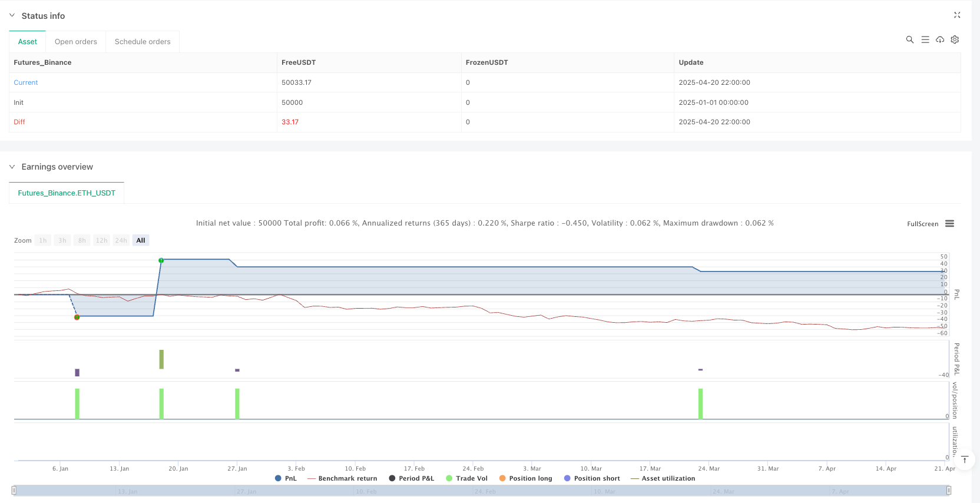Toggle PnL series in chart legend

click(286, 478)
